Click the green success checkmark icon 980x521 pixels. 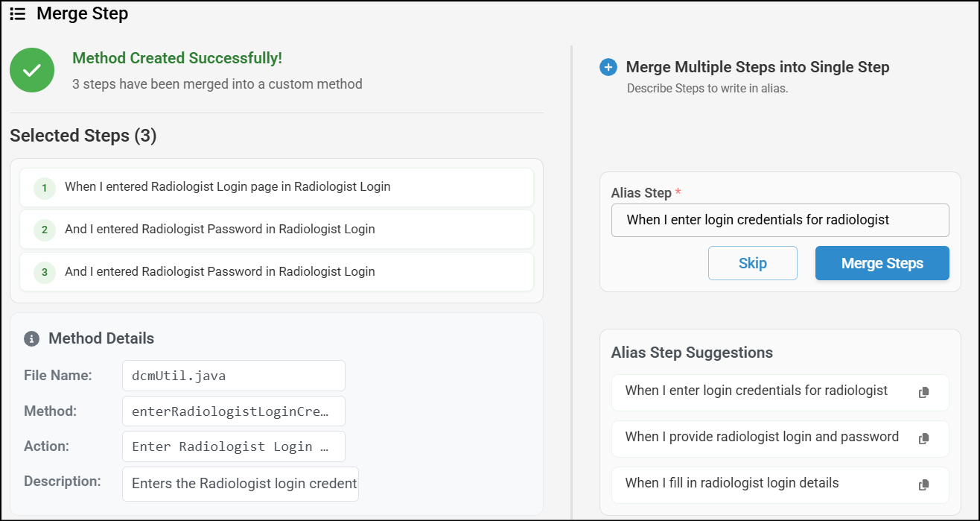tap(32, 70)
